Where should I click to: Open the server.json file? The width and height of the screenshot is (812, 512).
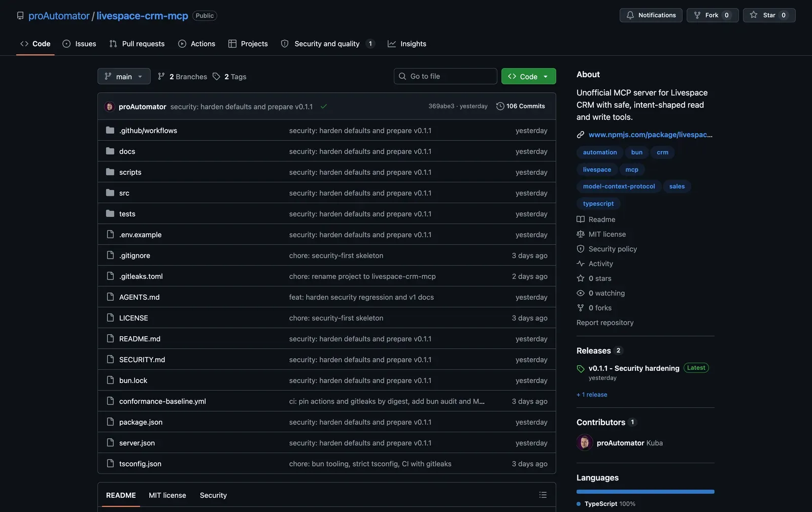coord(137,443)
